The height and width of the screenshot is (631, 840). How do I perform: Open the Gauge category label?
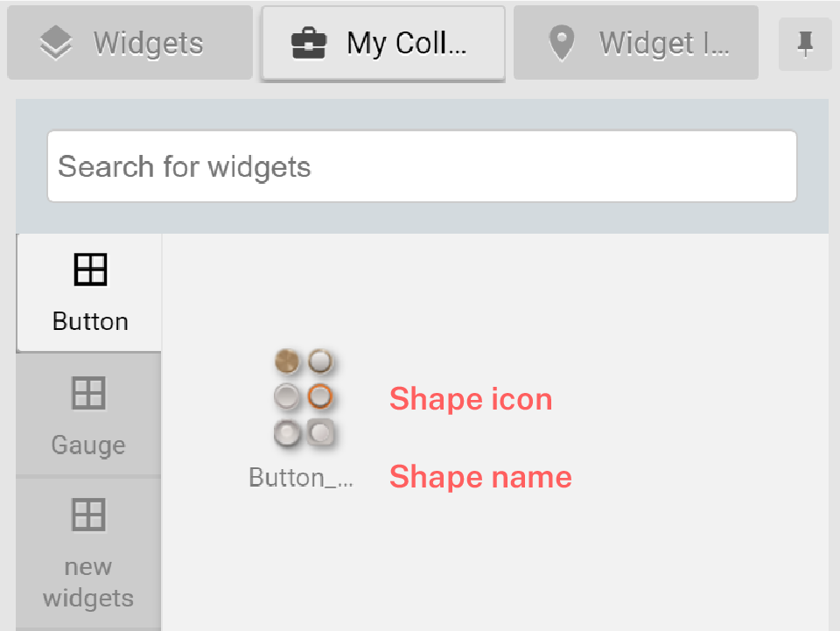coord(88,445)
